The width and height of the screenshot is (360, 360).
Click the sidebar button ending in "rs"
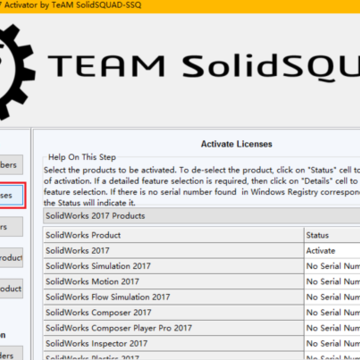[x=12, y=227]
